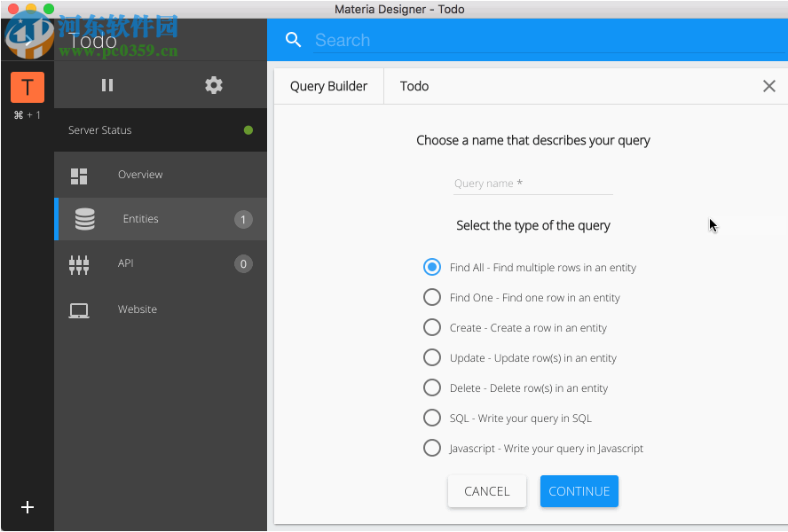
Task: Click the Server Status label
Action: coord(100,130)
